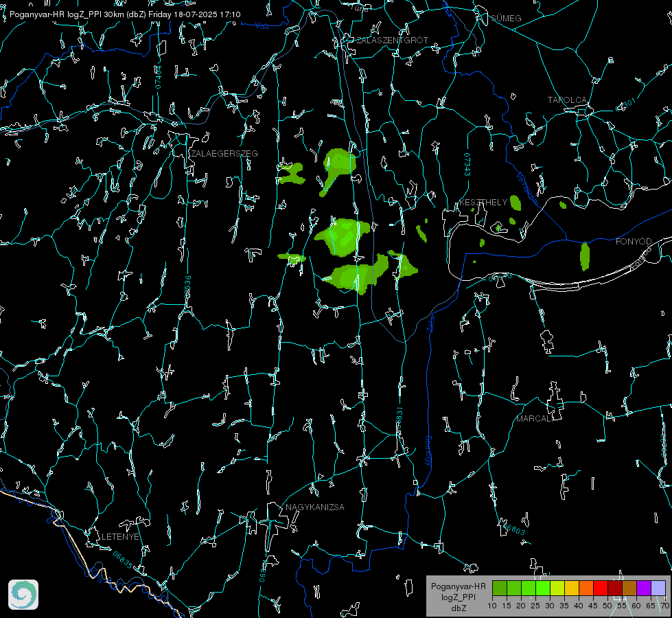
Task: Select the 15 dBZ green legend swatch
Action: coord(514,588)
